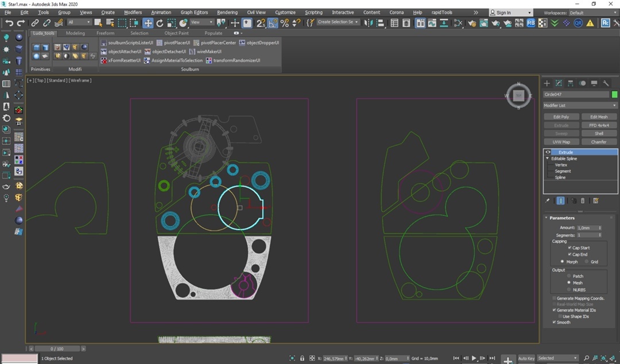Image resolution: width=620 pixels, height=364 pixels.
Task: Toggle the Angle Snap icon
Action: (x=273, y=23)
